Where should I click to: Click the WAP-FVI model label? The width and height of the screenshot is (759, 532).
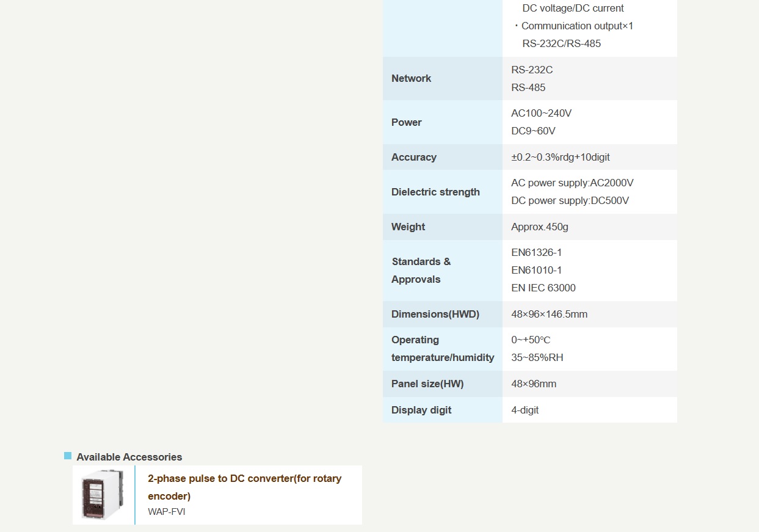point(166,512)
